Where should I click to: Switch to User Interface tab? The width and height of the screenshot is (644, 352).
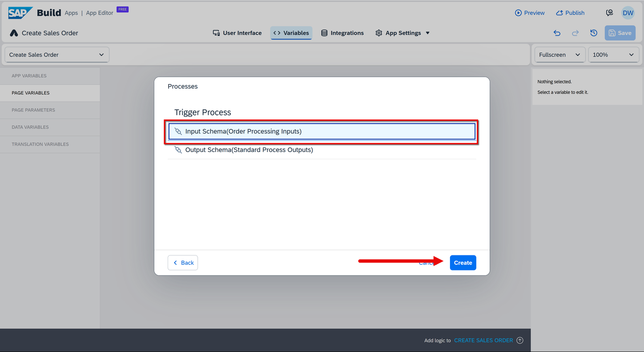pos(237,33)
